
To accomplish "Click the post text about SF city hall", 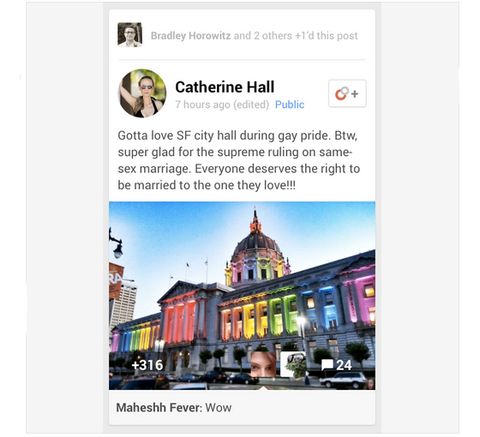I will point(239,160).
